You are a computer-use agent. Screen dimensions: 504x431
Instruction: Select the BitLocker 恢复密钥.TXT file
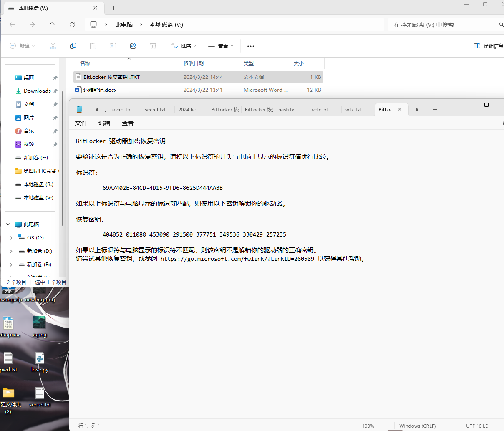(198, 77)
